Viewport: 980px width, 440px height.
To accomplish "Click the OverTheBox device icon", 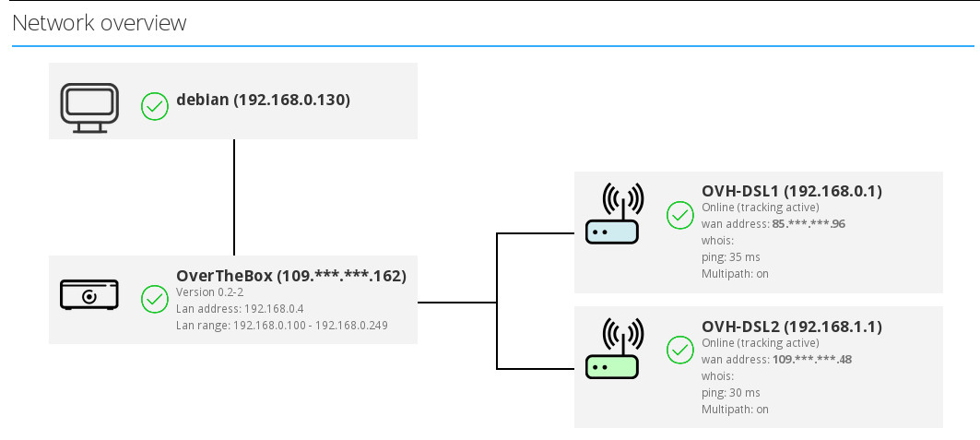I will pos(89,295).
